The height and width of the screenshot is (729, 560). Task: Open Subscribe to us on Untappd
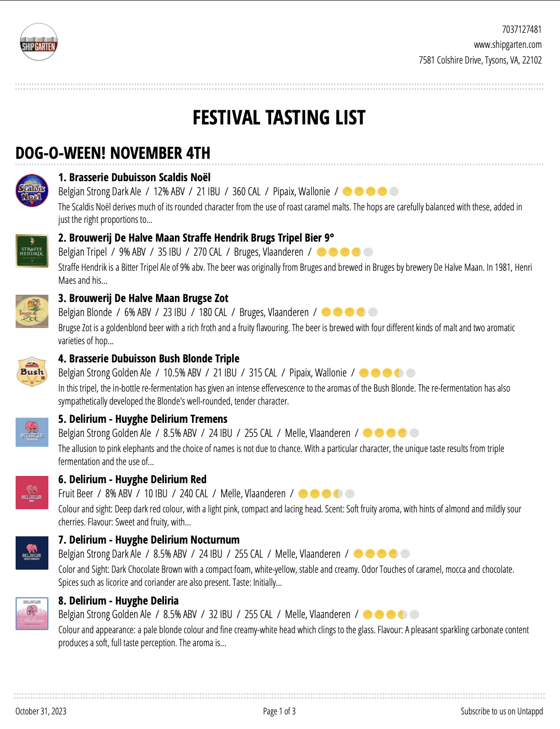tap(502, 711)
